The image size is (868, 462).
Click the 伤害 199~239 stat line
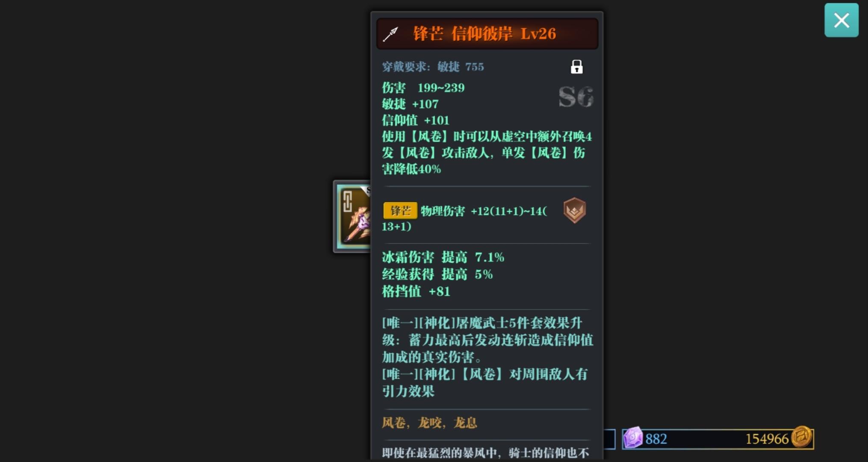click(423, 88)
